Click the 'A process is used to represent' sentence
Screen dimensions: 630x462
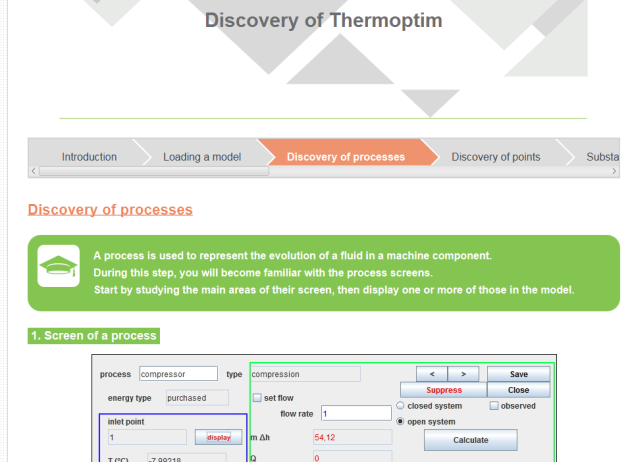coord(292,256)
